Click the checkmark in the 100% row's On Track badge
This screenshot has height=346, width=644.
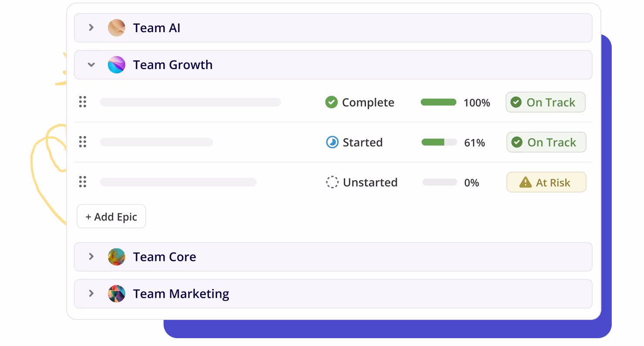pos(516,102)
